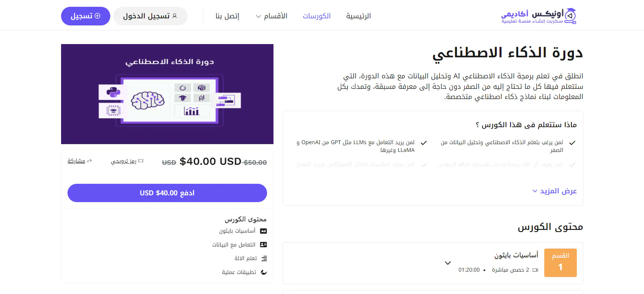Click the live sessions video icon

[x=535, y=270]
